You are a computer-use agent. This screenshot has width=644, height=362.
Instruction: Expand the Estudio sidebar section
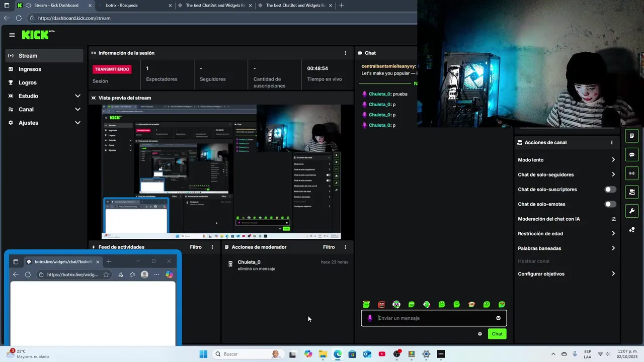(77, 96)
